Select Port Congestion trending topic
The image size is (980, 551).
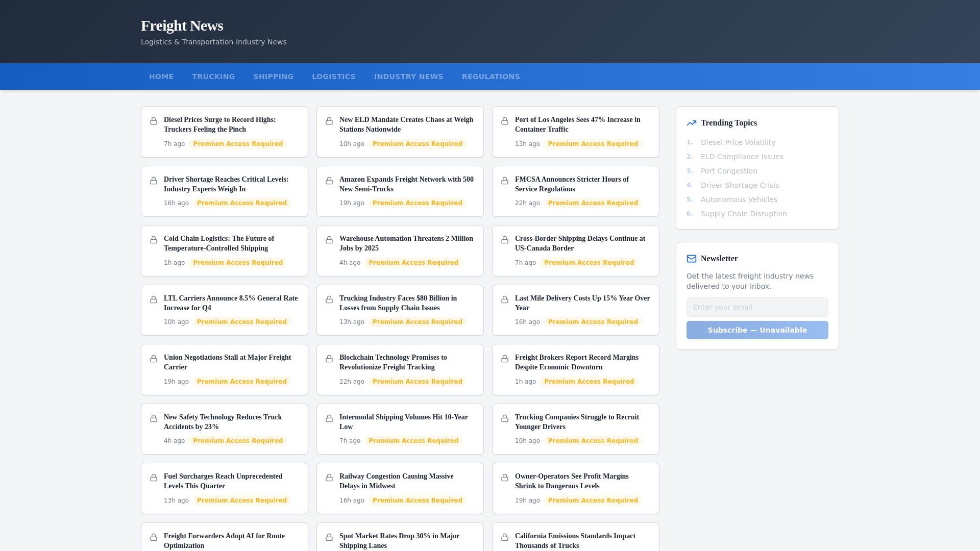pyautogui.click(x=729, y=171)
